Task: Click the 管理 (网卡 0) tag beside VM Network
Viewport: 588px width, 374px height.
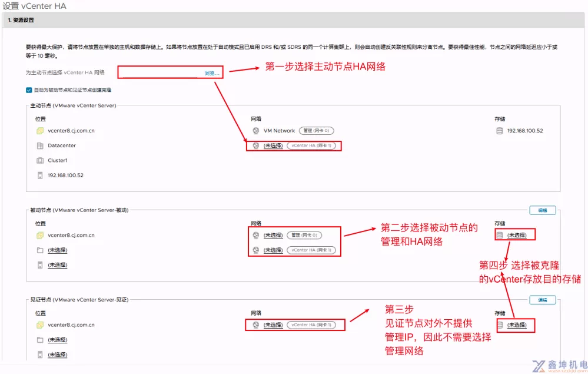Action: click(317, 131)
